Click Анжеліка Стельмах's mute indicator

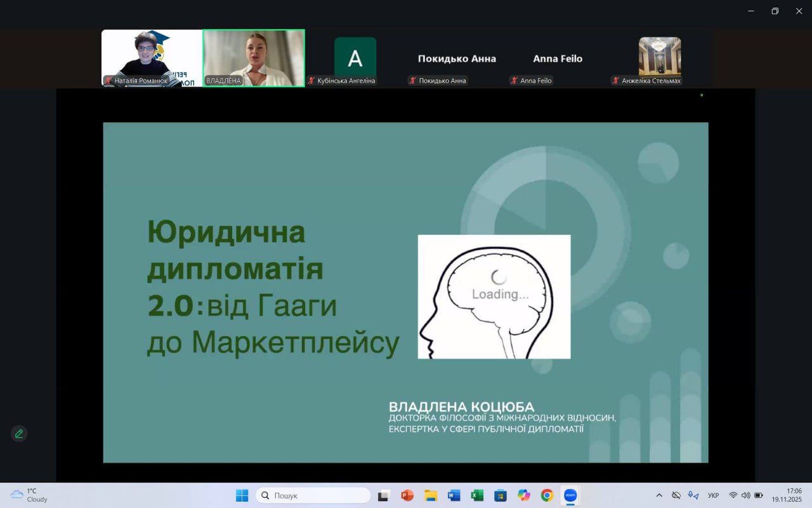(614, 81)
